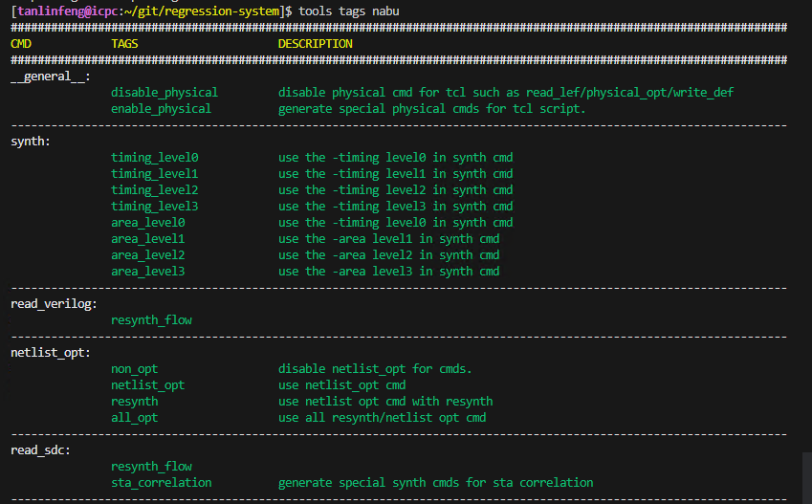The width and height of the screenshot is (812, 504).
Task: Select the __general__: section label
Action: (51, 77)
